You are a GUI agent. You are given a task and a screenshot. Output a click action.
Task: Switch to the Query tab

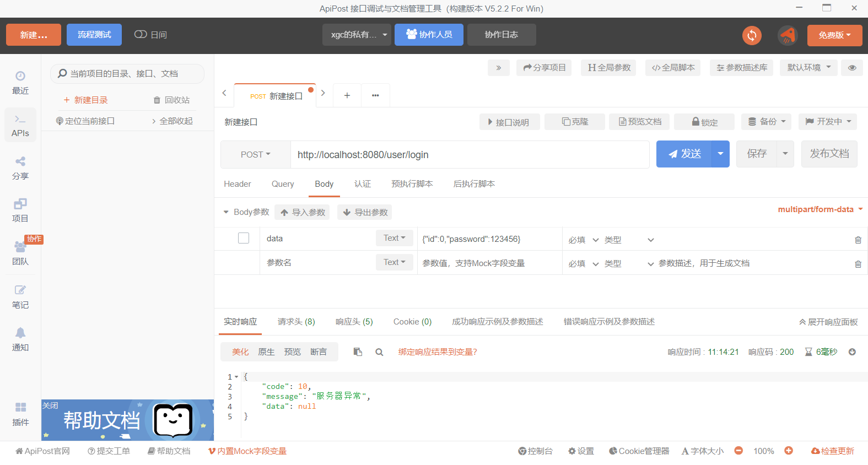coord(283,184)
